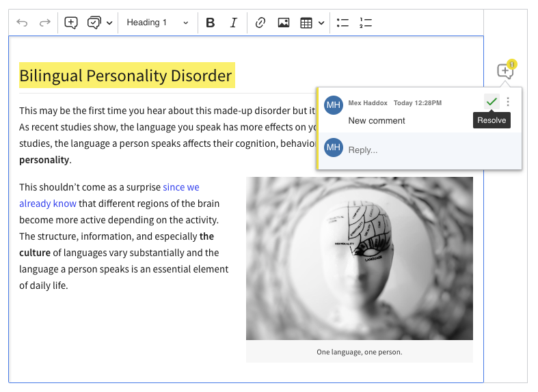Create a numbered list
This screenshot has height=392, width=538.
[366, 23]
